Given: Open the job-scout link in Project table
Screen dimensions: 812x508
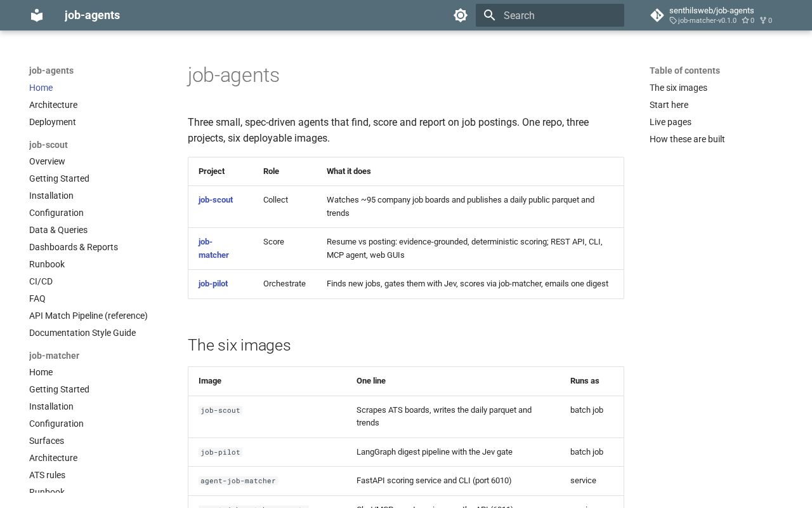Looking at the screenshot, I should click(x=216, y=199).
